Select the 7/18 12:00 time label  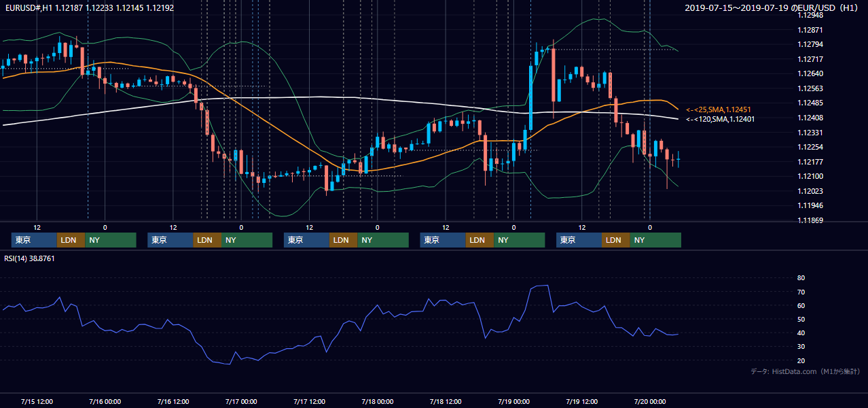(446, 401)
